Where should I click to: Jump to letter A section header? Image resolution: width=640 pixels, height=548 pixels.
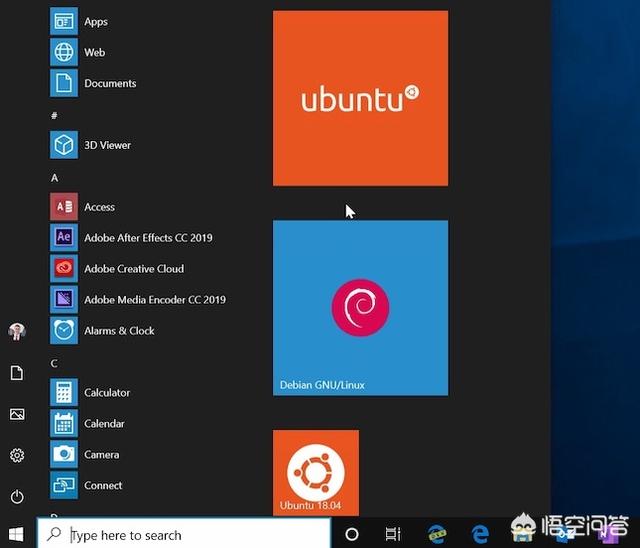click(x=55, y=178)
